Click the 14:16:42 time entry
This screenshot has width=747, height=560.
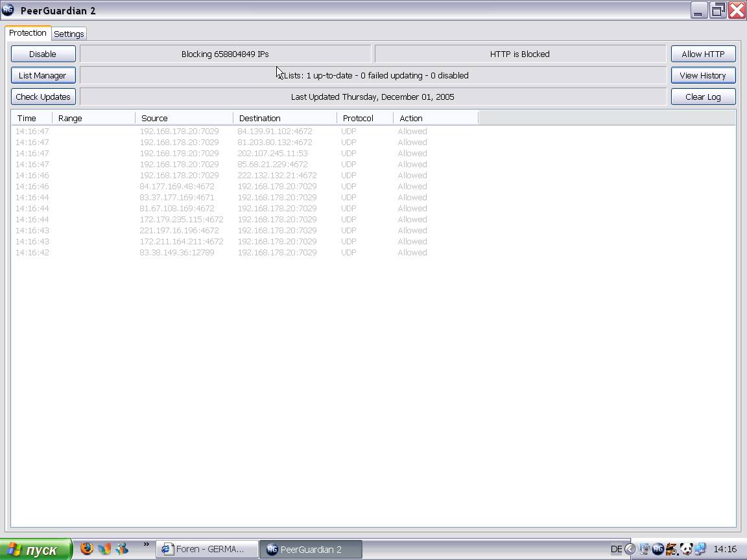coord(32,252)
